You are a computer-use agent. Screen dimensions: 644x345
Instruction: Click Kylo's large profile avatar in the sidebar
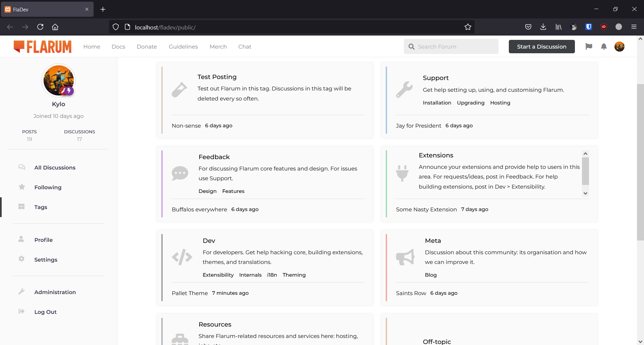tap(59, 80)
